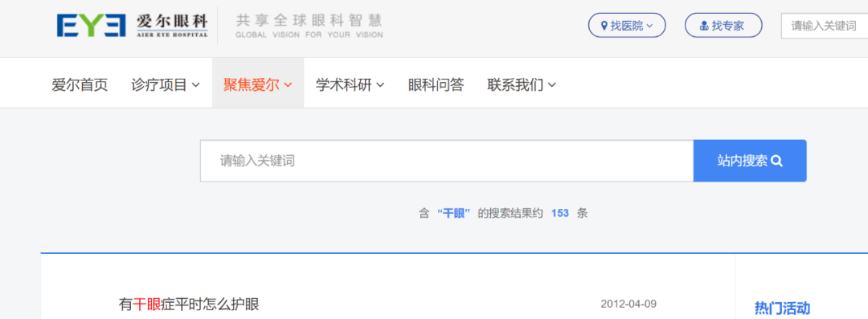
Task: Click the doctor icon in 找专家
Action: click(705, 26)
